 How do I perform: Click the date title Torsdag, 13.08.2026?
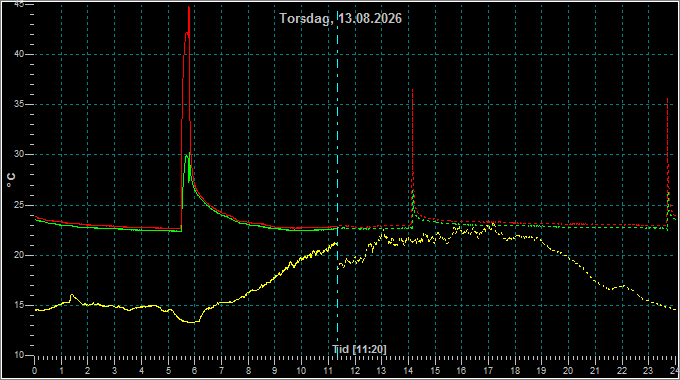340,18
